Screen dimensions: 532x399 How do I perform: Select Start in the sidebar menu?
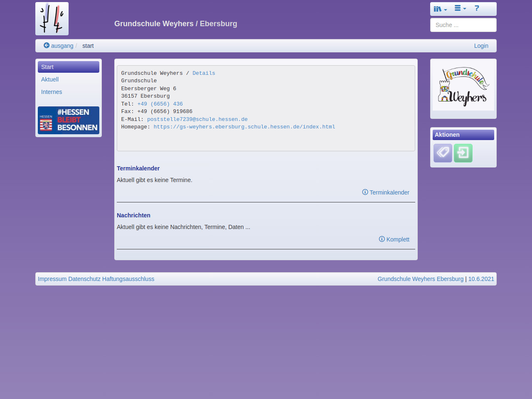69,67
